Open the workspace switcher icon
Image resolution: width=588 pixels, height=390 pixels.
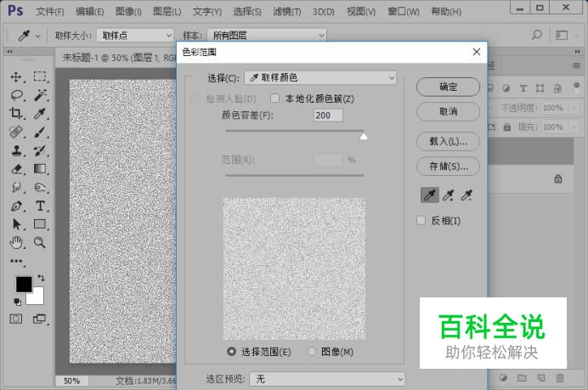point(562,35)
